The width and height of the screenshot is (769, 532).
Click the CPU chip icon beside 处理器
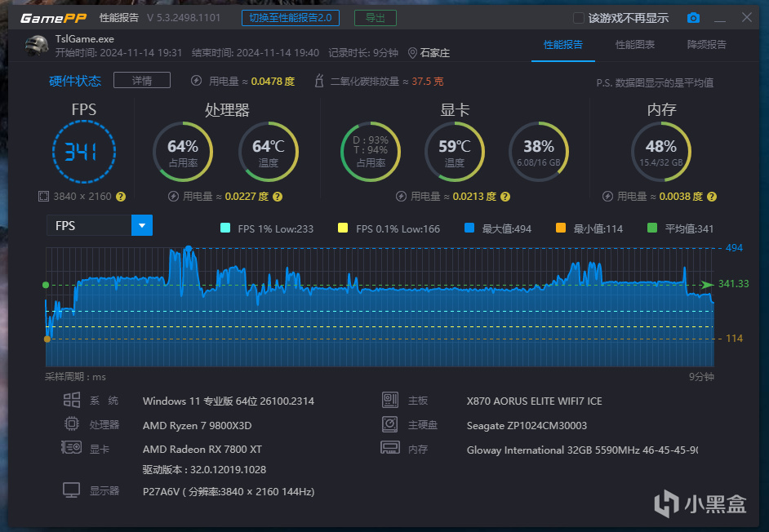(72, 423)
